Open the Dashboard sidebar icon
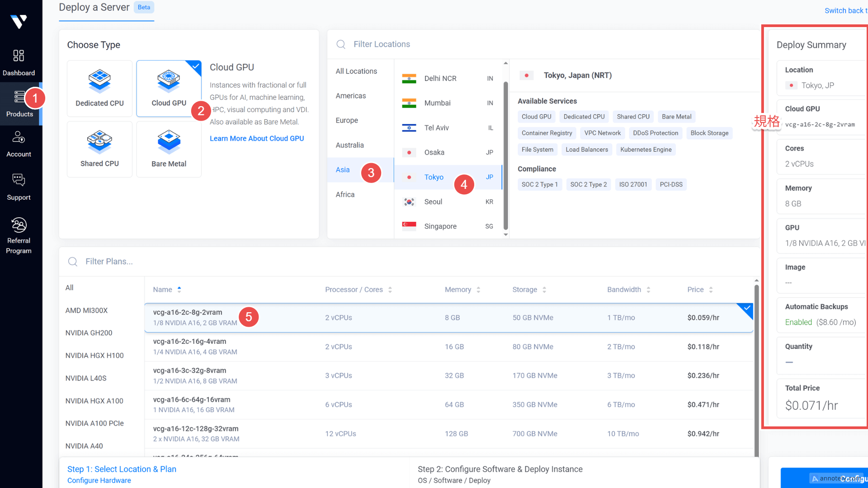868x488 pixels. 19,56
